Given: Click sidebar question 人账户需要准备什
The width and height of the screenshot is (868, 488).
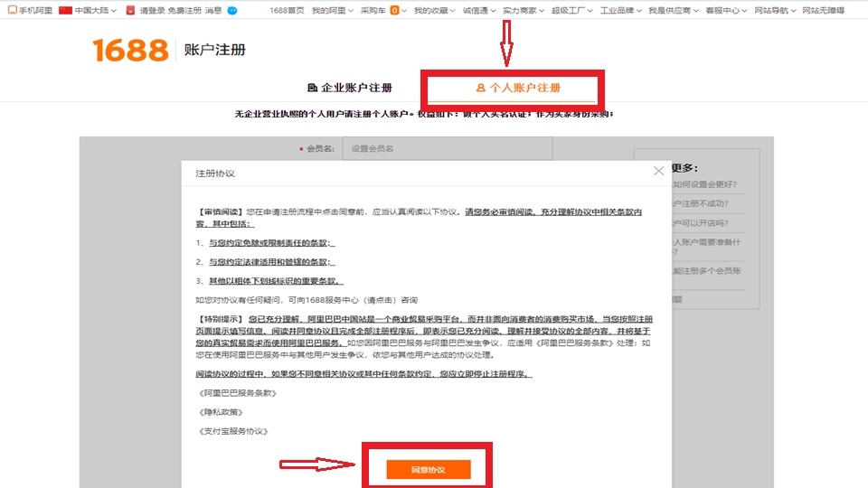Looking at the screenshot, I should (707, 246).
